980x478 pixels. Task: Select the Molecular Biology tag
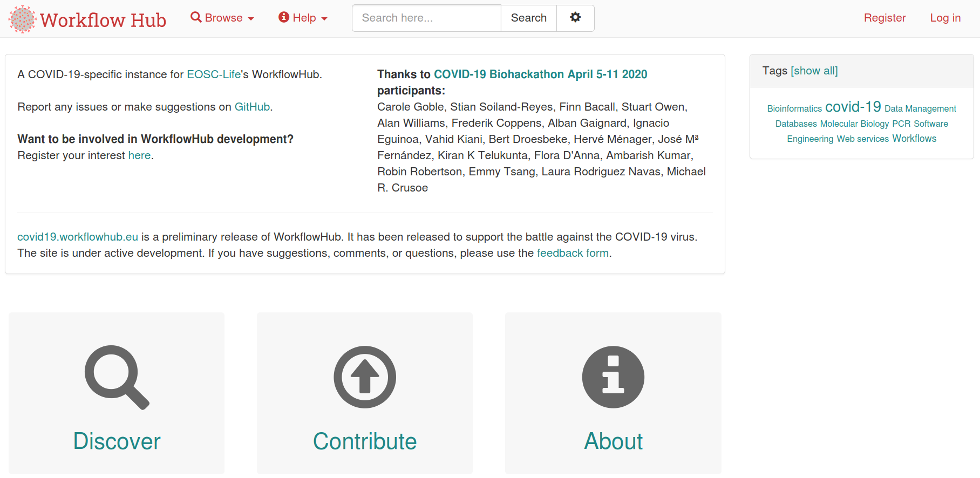(x=854, y=124)
